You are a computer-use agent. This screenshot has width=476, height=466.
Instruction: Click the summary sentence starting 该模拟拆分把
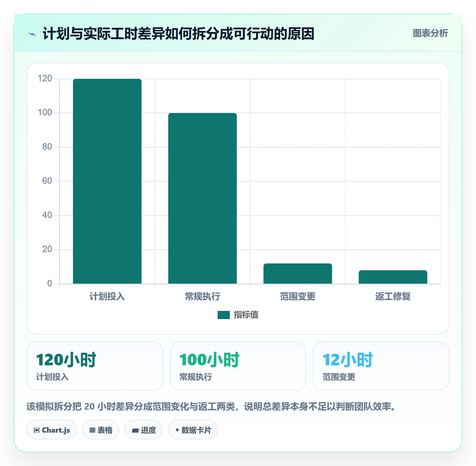(x=211, y=406)
